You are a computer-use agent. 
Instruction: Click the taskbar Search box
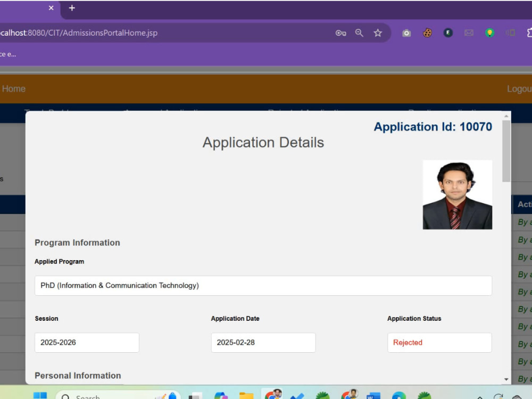coord(118,396)
